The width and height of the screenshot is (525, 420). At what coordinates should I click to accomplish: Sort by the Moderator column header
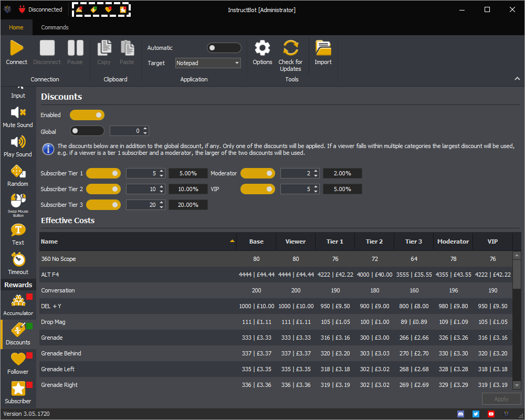pyautogui.click(x=453, y=241)
